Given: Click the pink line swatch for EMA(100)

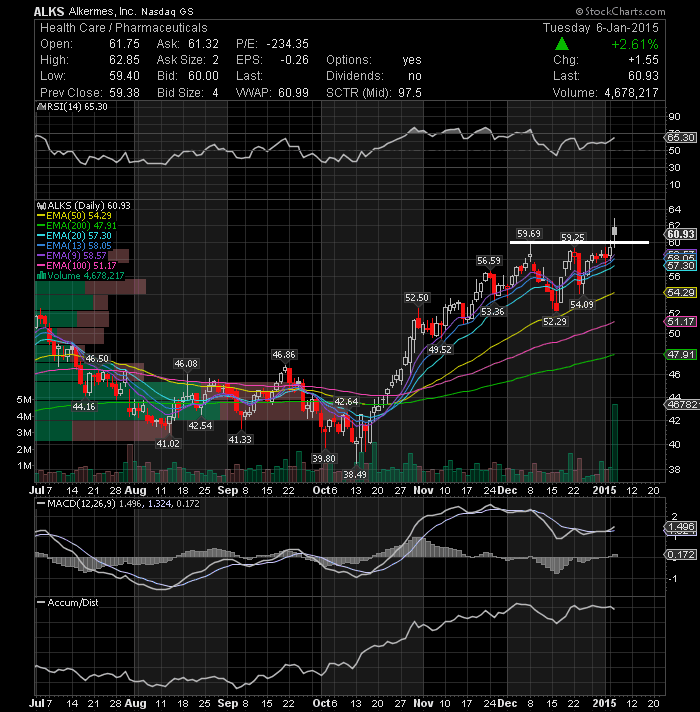Looking at the screenshot, I should (x=41, y=266).
